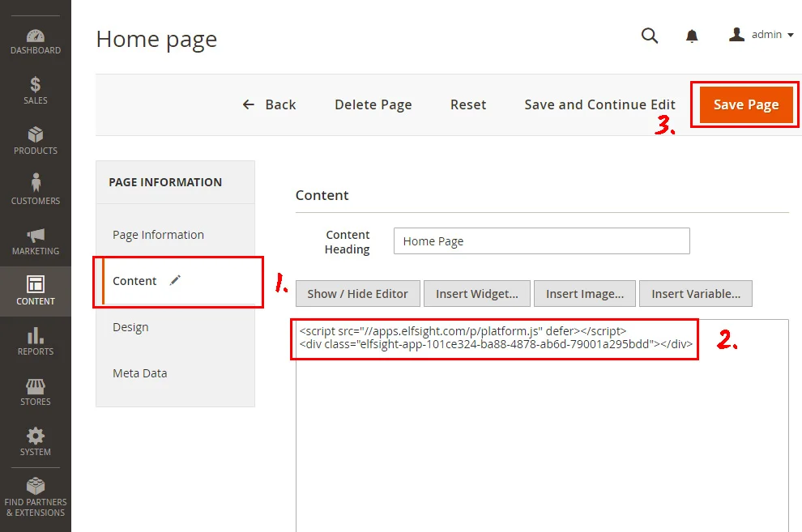Open the System gear icon
The image size is (802, 532).
pyautogui.click(x=36, y=436)
